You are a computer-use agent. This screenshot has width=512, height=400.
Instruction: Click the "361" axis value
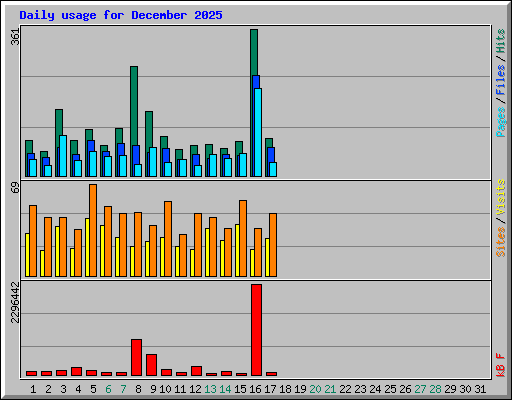tap(15, 36)
